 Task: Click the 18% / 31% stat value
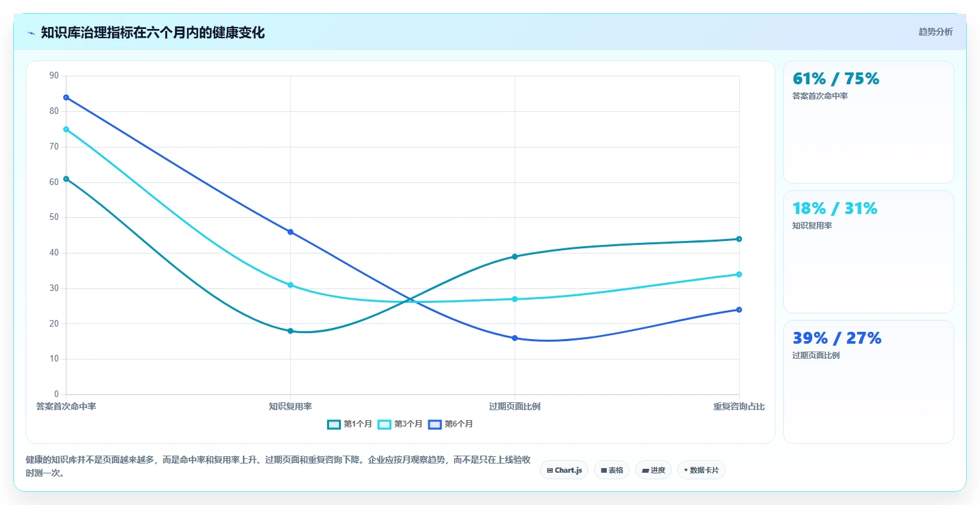tap(835, 208)
